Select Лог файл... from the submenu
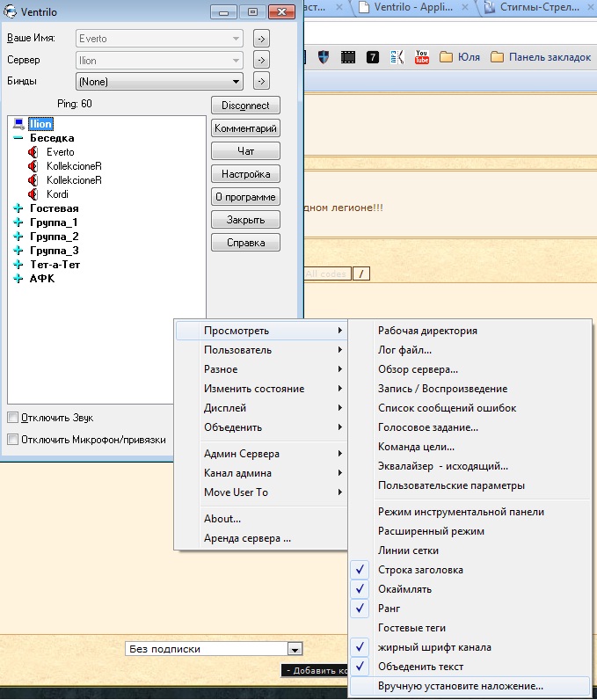 pyautogui.click(x=470, y=350)
